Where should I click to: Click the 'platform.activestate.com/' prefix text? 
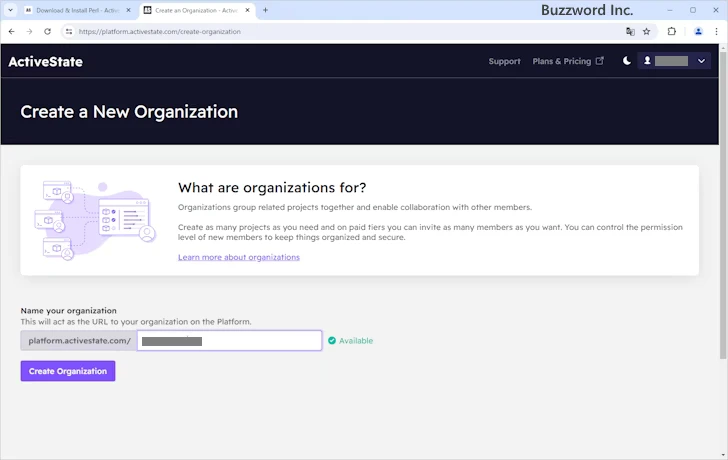[x=79, y=341]
